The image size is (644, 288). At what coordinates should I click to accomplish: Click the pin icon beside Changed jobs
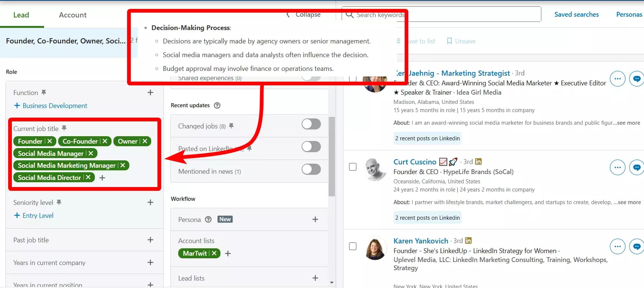[x=231, y=126]
